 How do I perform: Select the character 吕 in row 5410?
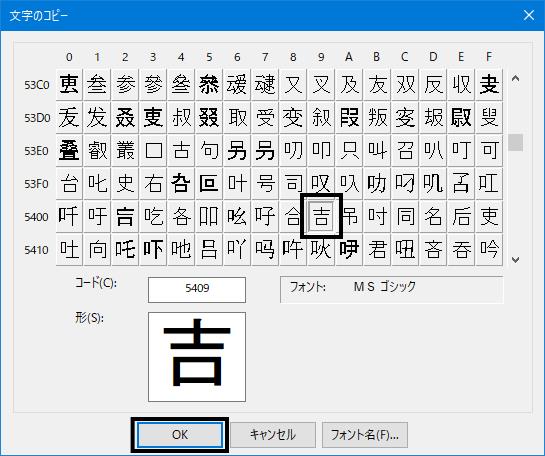click(209, 250)
